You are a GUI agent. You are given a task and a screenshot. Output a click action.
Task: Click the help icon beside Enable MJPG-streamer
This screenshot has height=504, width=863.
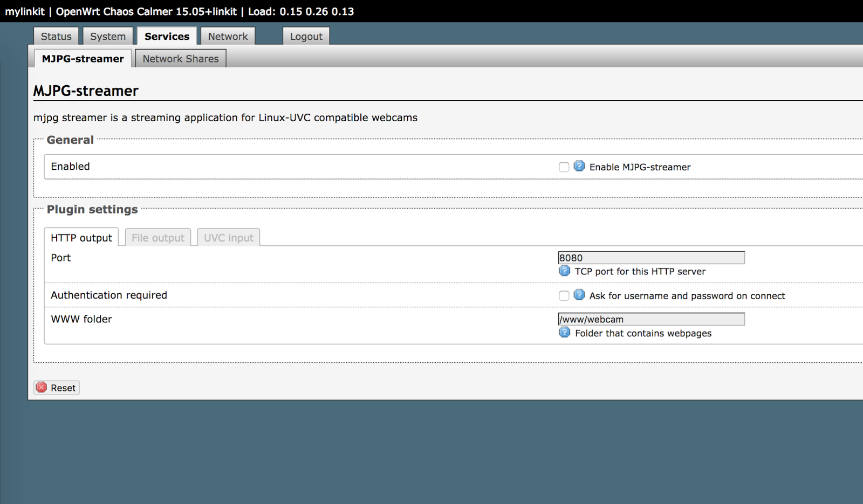click(x=579, y=166)
